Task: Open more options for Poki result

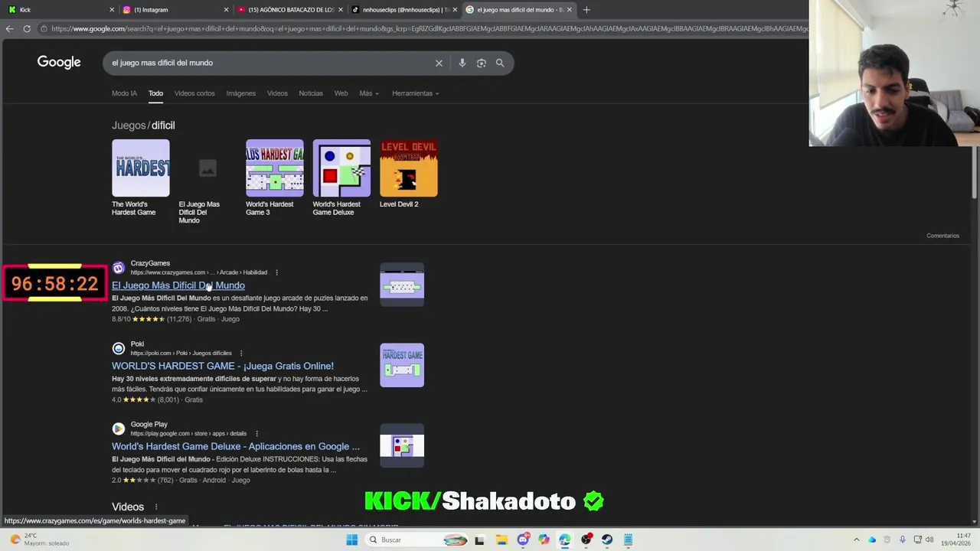Action: click(x=240, y=353)
